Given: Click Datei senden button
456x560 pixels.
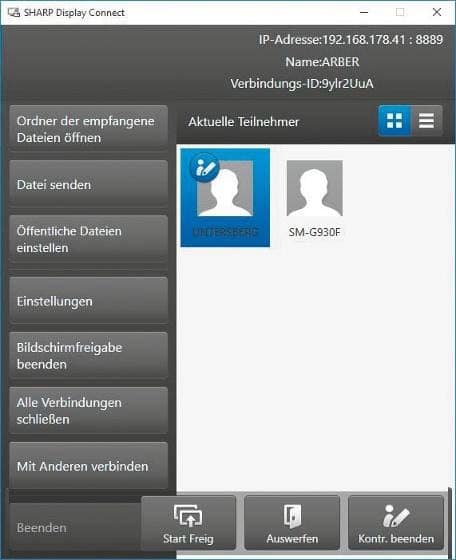Looking at the screenshot, I should click(x=89, y=185).
